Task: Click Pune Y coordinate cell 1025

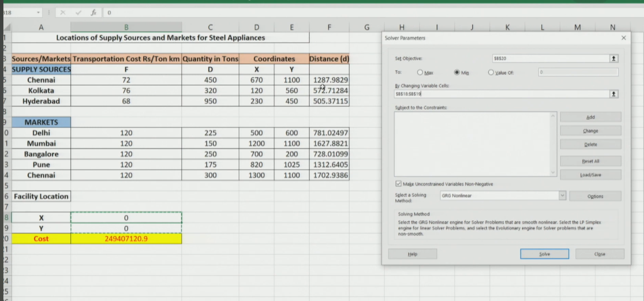Action: pyautogui.click(x=292, y=165)
